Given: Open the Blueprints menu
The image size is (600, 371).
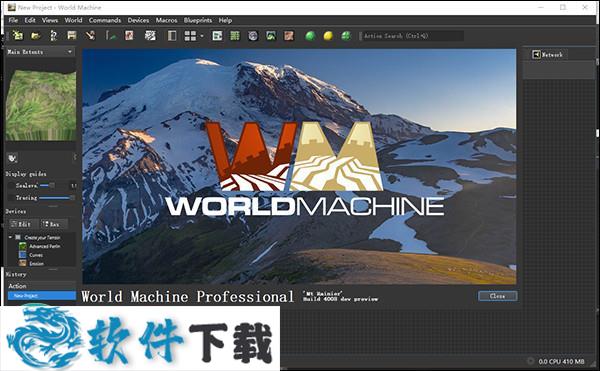Looking at the screenshot, I should tap(198, 20).
